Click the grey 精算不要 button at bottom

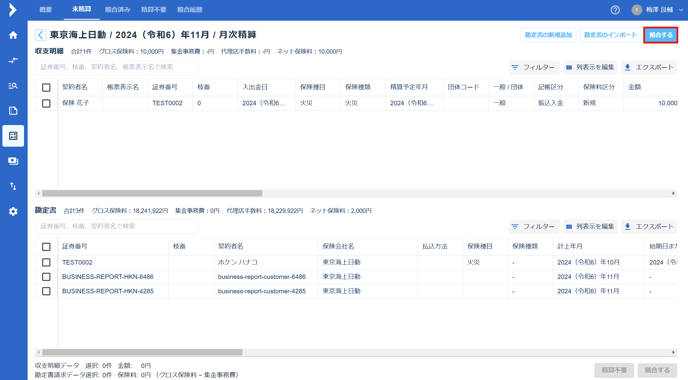point(614,370)
